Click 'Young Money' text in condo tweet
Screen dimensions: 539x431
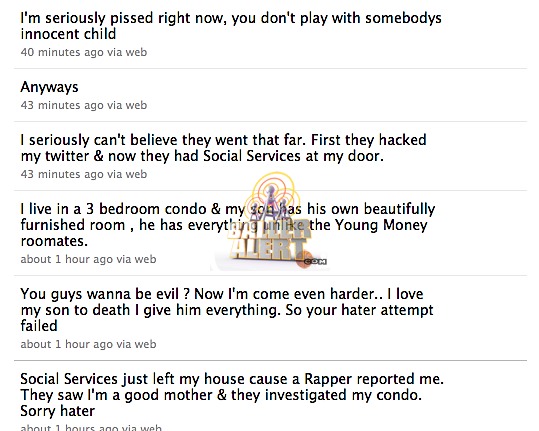(x=381, y=225)
